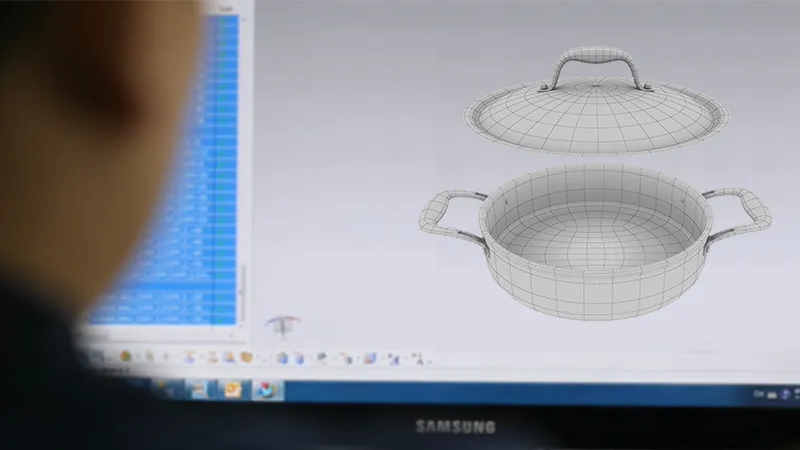Click the round blue icon in the system tray
Screen dimensions: 800x450
click(x=785, y=394)
